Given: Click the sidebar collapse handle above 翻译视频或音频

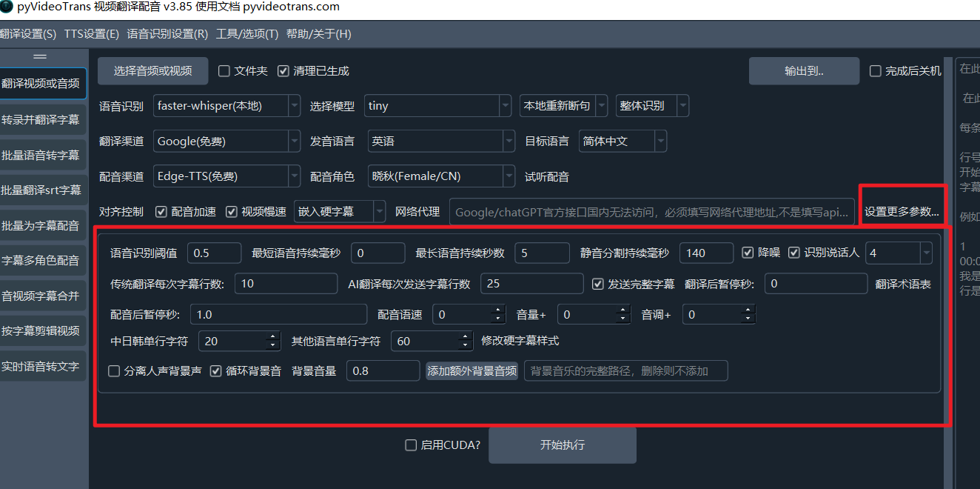Looking at the screenshot, I should (40, 57).
